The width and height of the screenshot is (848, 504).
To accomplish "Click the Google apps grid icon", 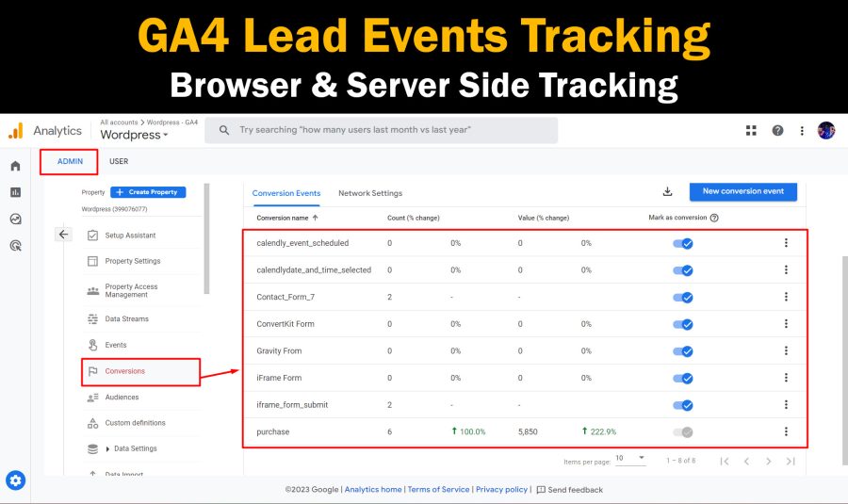I will [751, 130].
